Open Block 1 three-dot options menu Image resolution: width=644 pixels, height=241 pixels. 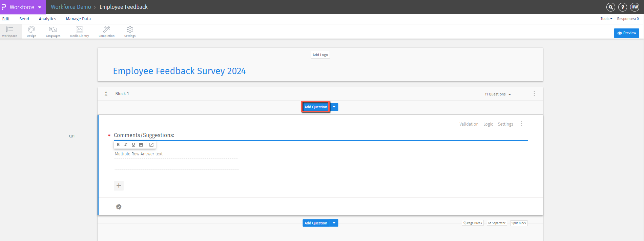coord(534,94)
